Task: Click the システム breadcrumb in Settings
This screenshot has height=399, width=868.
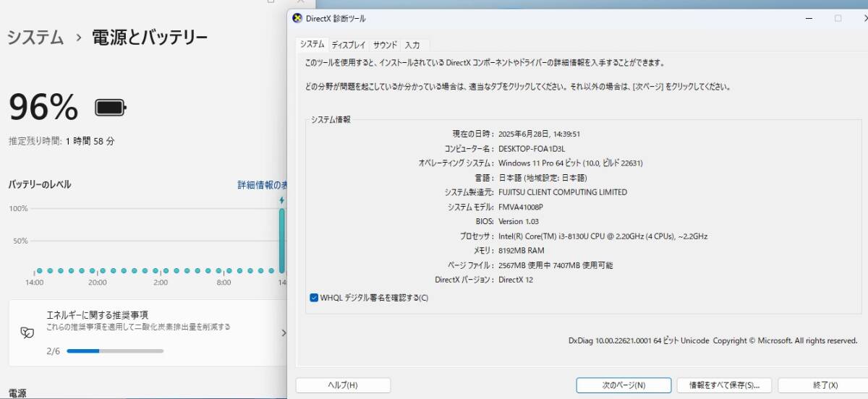Action: click(x=35, y=38)
